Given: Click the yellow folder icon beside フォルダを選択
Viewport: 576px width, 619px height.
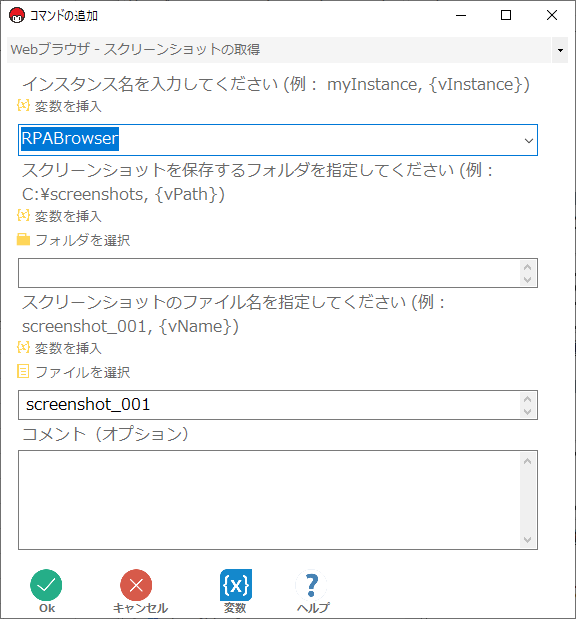Looking at the screenshot, I should 23,239.
